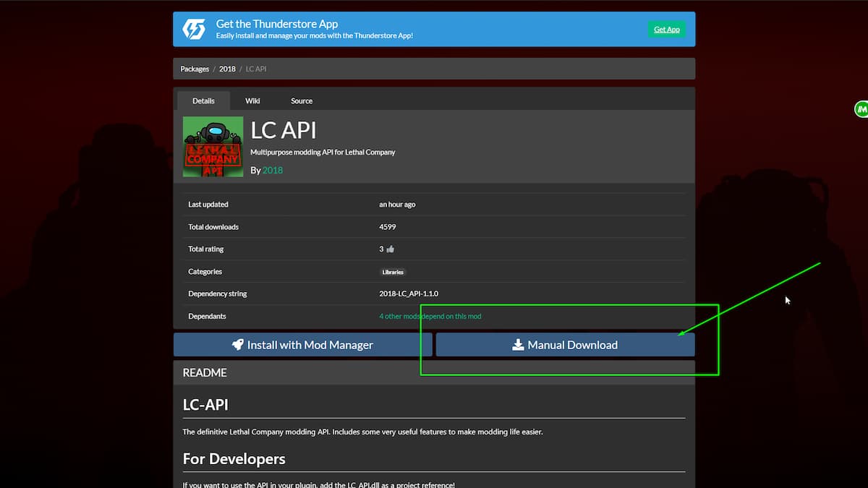
Task: Click the Lethal Company API mod thumbnail
Action: [x=213, y=147]
